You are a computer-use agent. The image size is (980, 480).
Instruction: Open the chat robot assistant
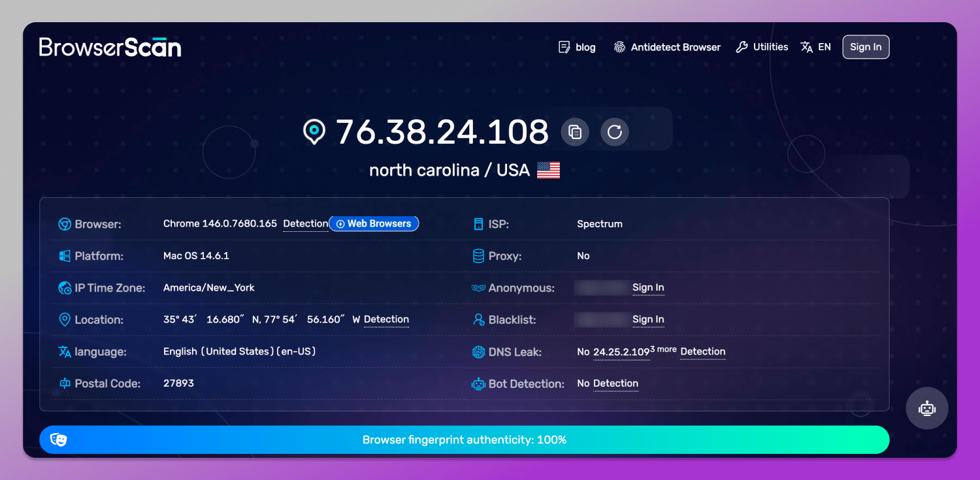926,408
